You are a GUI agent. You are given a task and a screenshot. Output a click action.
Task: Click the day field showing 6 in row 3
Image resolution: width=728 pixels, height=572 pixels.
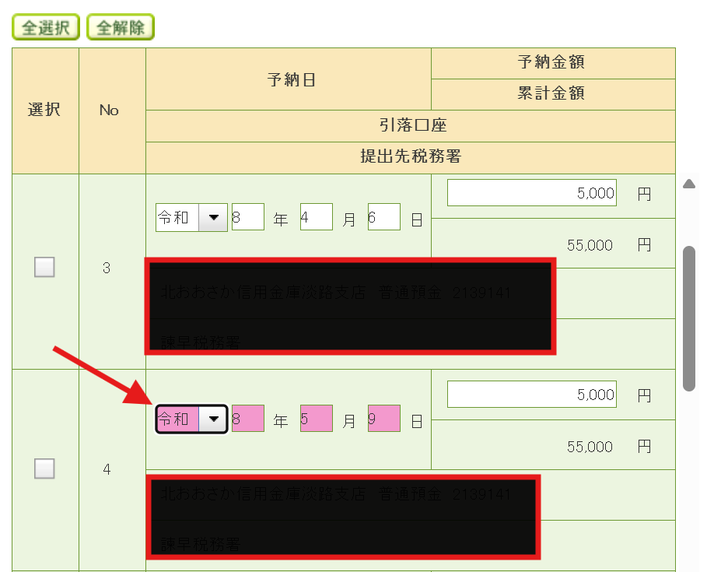383,218
